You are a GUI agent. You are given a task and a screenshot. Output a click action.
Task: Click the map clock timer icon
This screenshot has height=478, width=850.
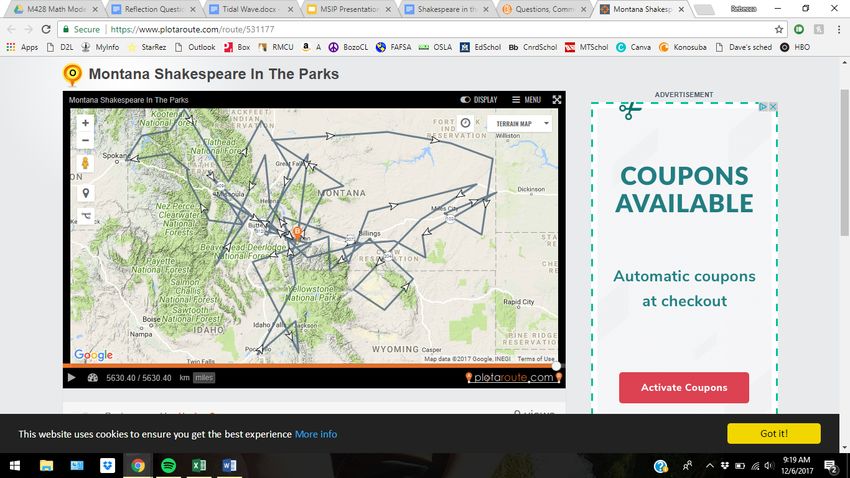pos(465,123)
